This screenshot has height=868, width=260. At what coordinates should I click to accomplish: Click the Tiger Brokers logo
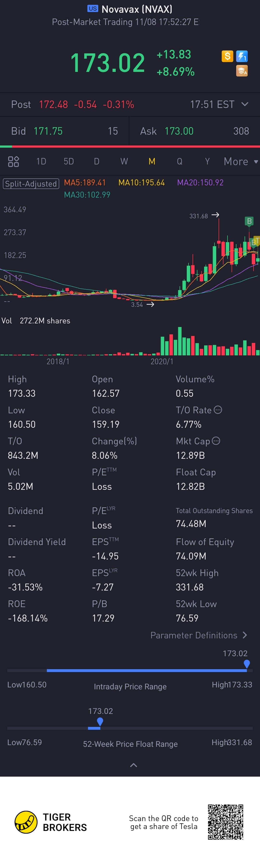(26, 822)
